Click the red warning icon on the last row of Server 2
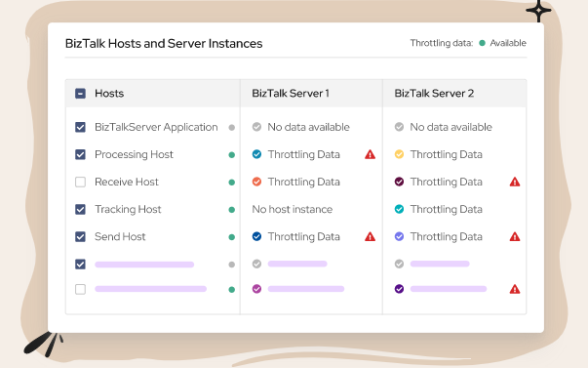This screenshot has height=368, width=588. [x=515, y=289]
